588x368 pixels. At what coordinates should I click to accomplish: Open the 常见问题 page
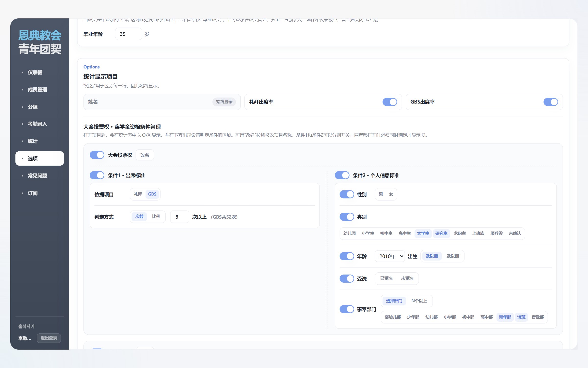[x=39, y=176]
